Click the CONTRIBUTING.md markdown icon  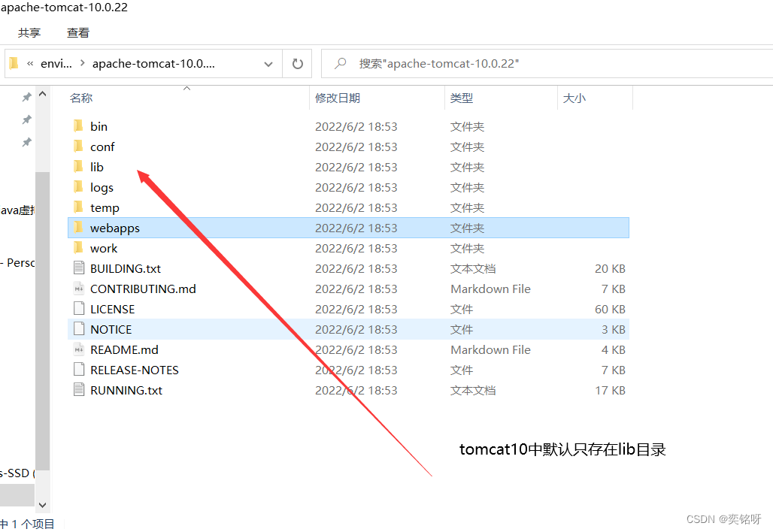pyautogui.click(x=79, y=289)
